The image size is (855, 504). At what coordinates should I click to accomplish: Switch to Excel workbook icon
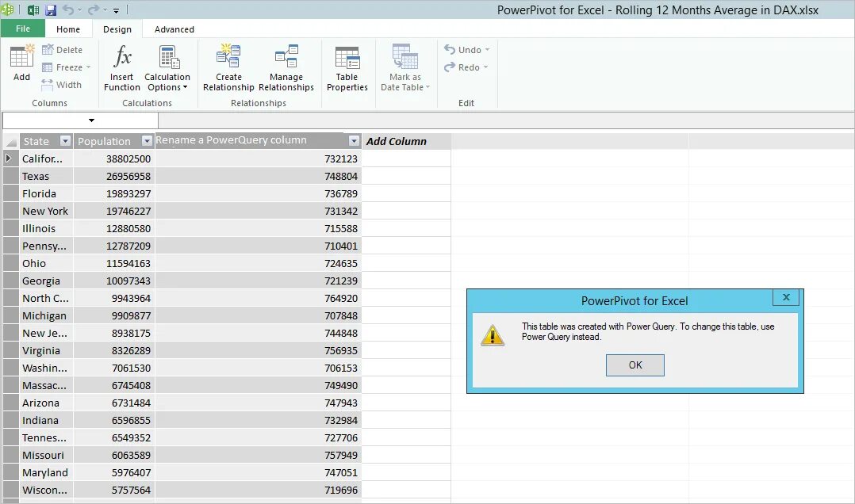point(33,10)
